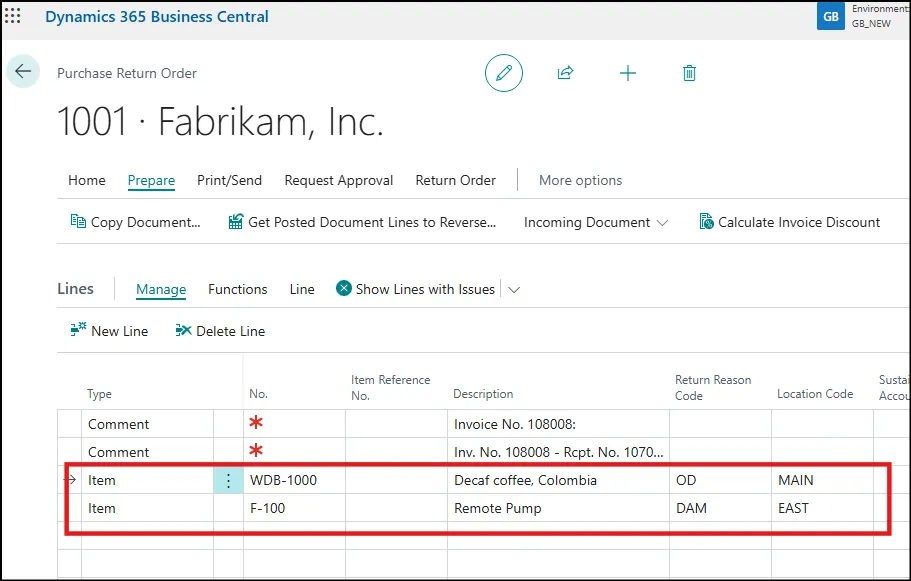Screen dimensions: 911x581
Task: Select the F-100 No. cell
Action: pos(294,508)
